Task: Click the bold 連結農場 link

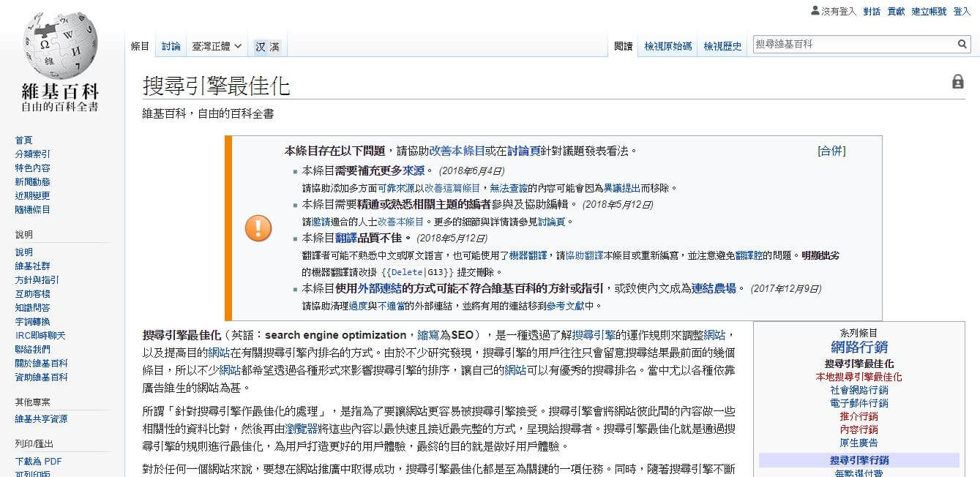Action: tap(714, 288)
